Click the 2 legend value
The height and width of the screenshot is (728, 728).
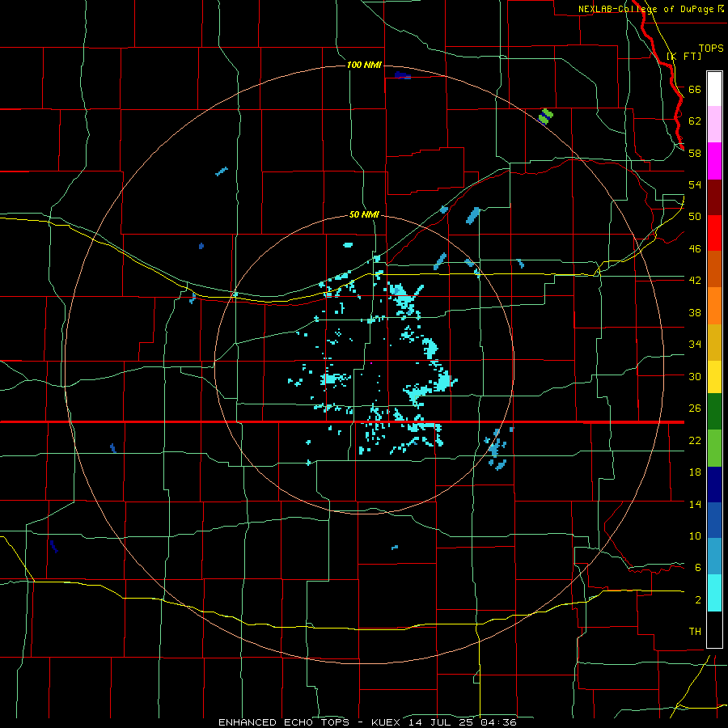click(698, 600)
